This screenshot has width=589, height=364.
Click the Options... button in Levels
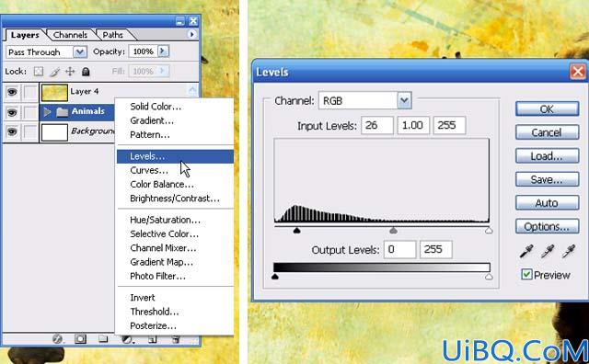click(x=547, y=227)
